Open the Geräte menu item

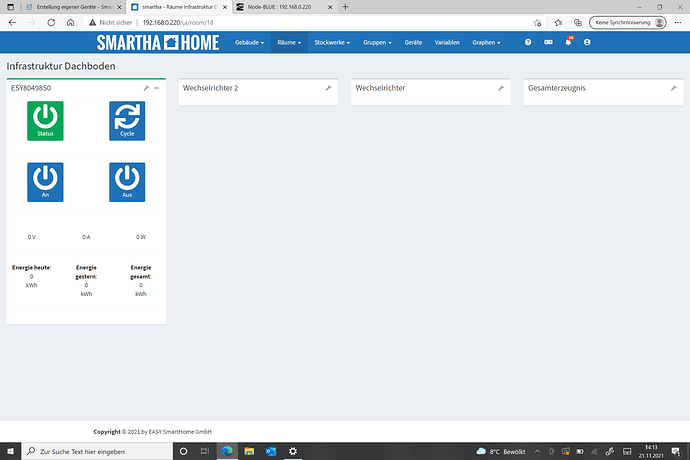(413, 43)
